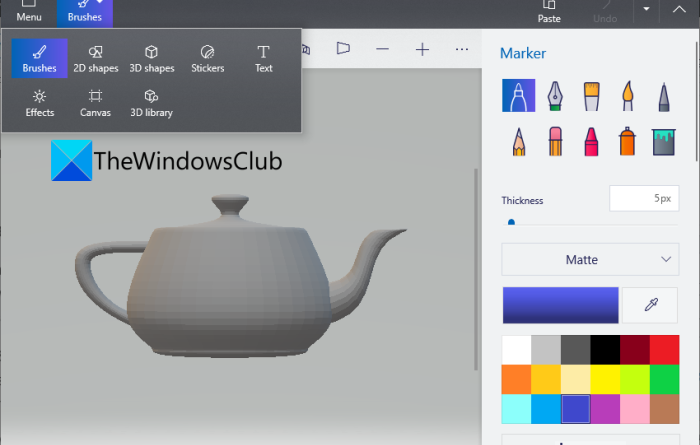
Task: Select the red Crayon tool
Action: [x=591, y=141]
